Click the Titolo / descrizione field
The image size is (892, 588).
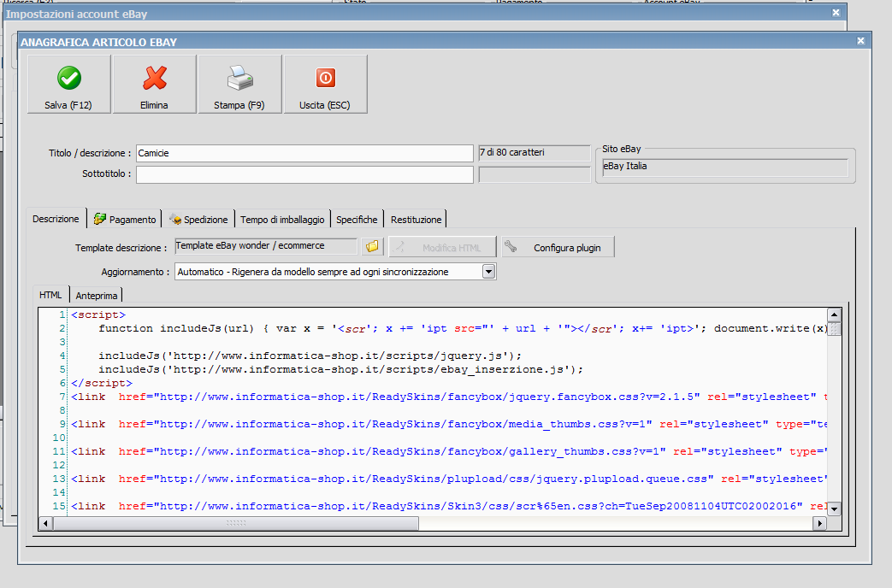[304, 153]
